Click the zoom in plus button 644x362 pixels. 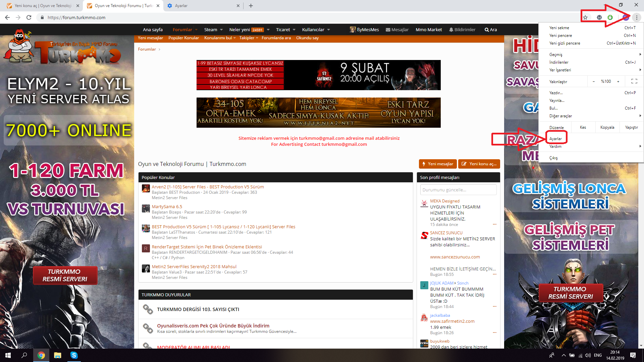(x=618, y=81)
